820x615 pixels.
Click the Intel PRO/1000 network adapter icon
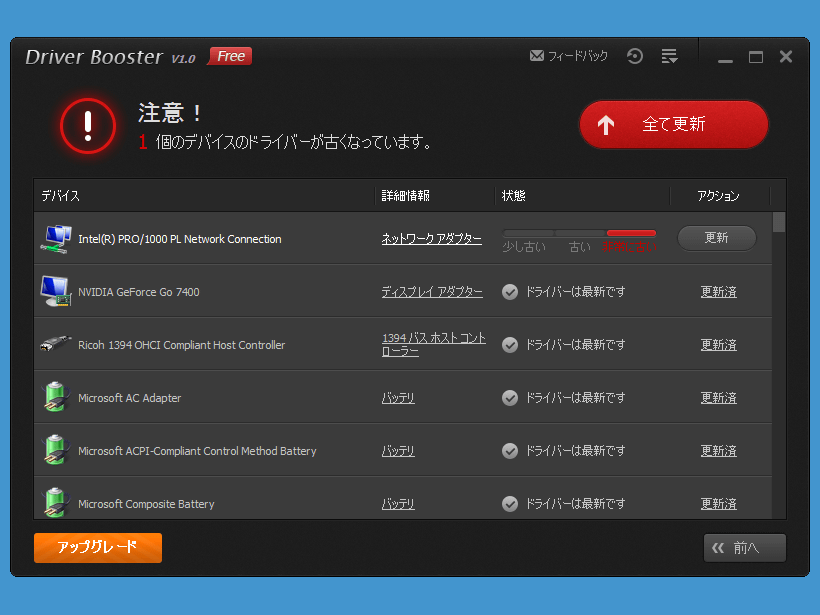[x=56, y=239]
